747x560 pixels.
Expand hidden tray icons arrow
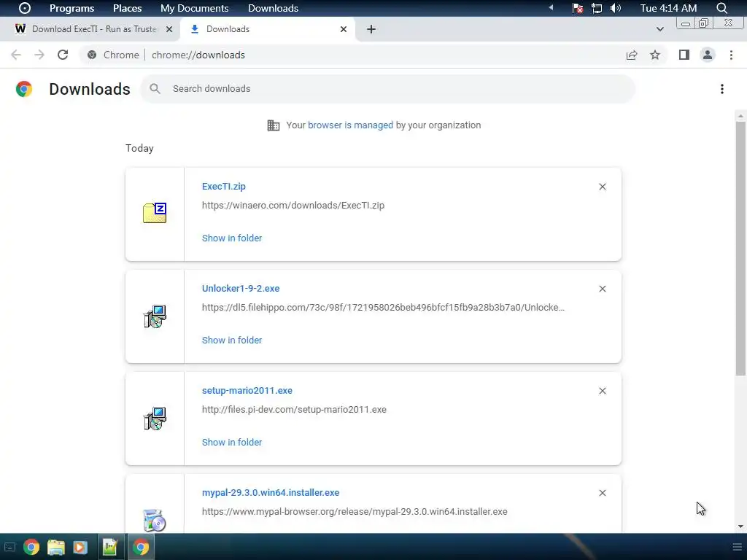tap(551, 7)
